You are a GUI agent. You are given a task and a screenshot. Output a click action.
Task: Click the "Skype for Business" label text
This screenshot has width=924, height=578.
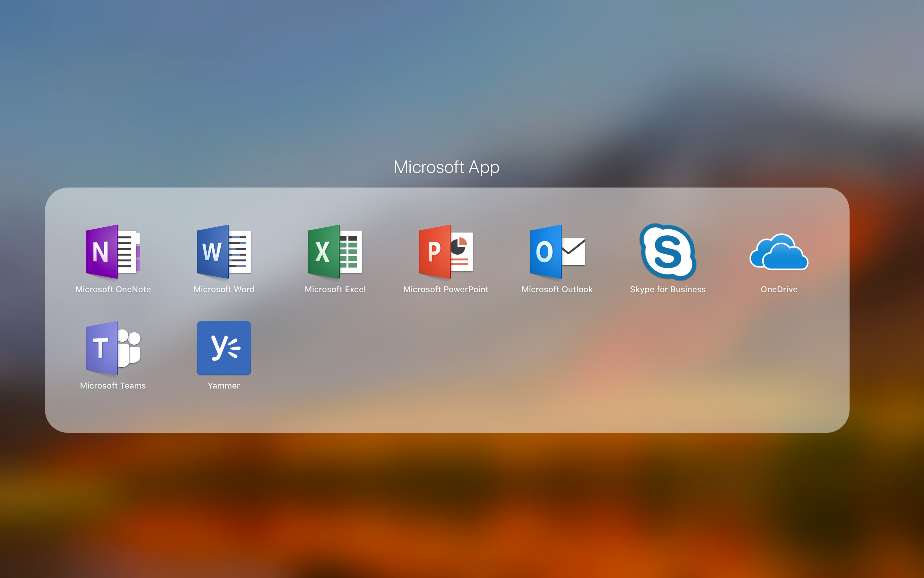[x=668, y=289]
